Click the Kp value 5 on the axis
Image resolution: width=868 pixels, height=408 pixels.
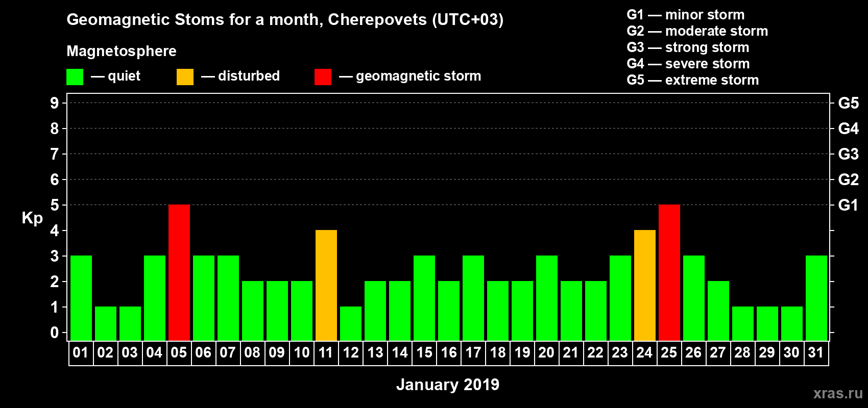54,205
